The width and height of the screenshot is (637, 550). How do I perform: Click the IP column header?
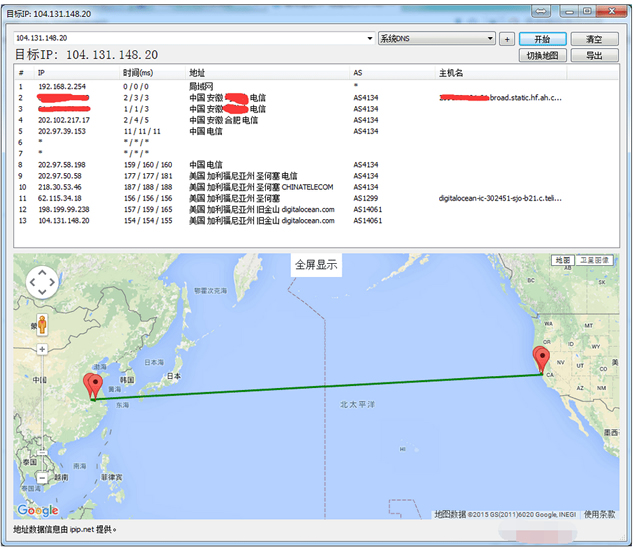[x=77, y=73]
